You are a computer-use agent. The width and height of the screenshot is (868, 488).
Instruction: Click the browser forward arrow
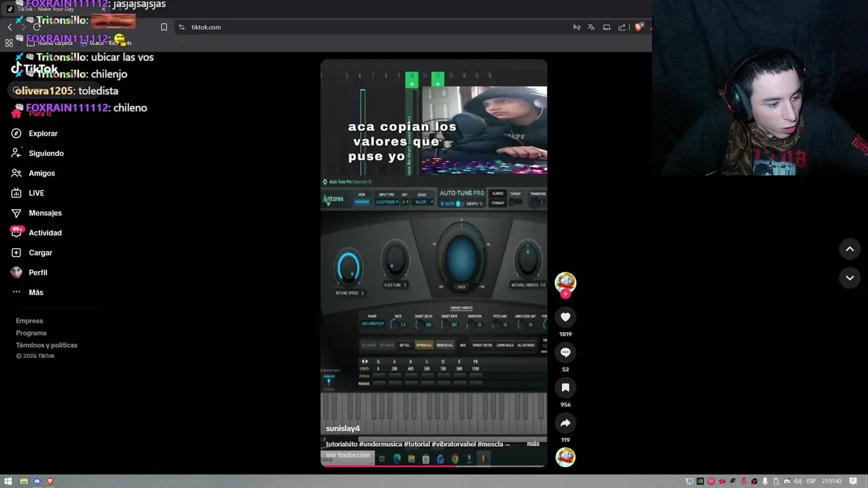(x=23, y=27)
